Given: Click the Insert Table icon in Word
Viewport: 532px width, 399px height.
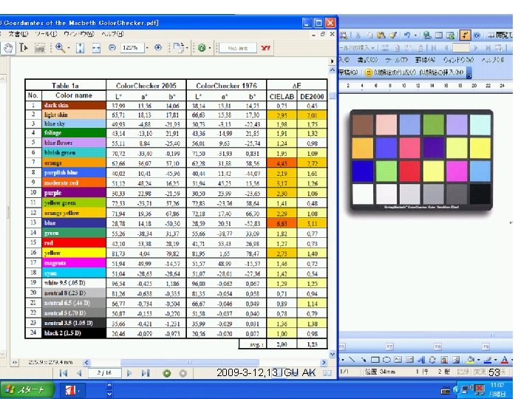Looking at the screenshot, I should pos(439,35).
